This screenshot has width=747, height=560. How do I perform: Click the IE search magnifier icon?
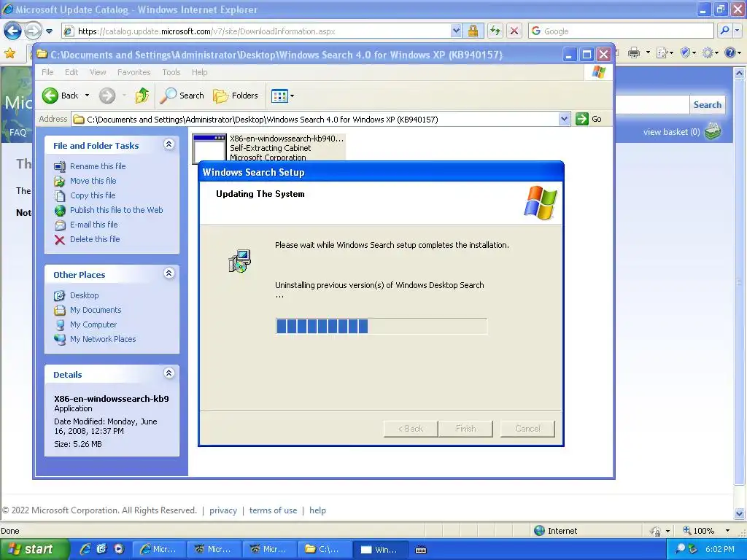click(x=724, y=31)
